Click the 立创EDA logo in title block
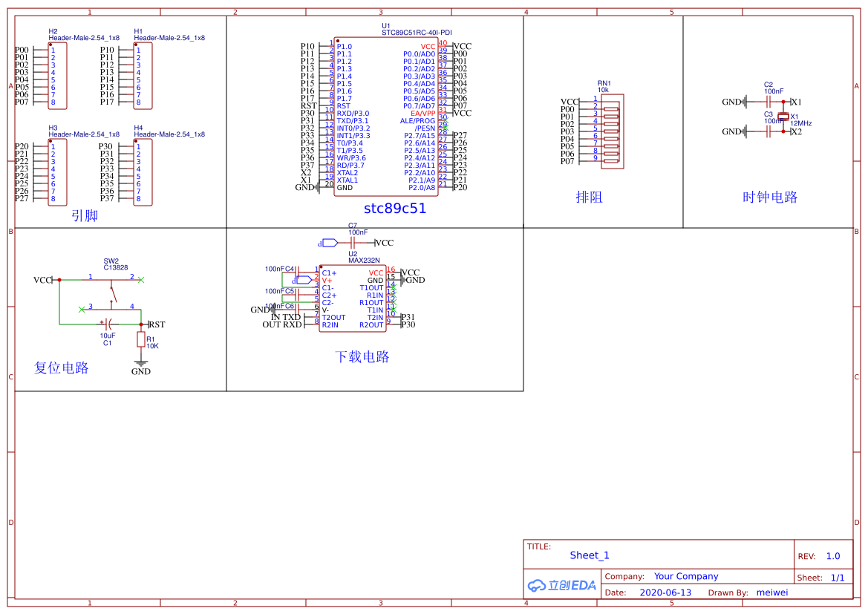 pos(562,585)
